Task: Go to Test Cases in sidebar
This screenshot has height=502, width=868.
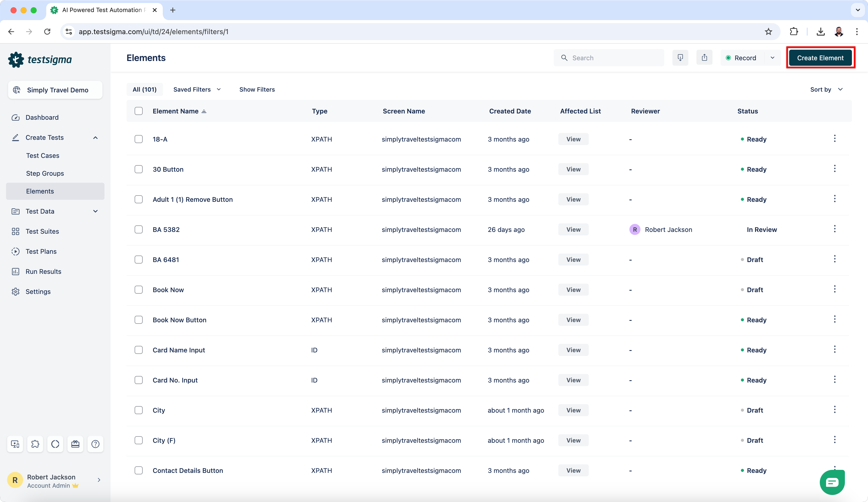Action: click(x=43, y=156)
